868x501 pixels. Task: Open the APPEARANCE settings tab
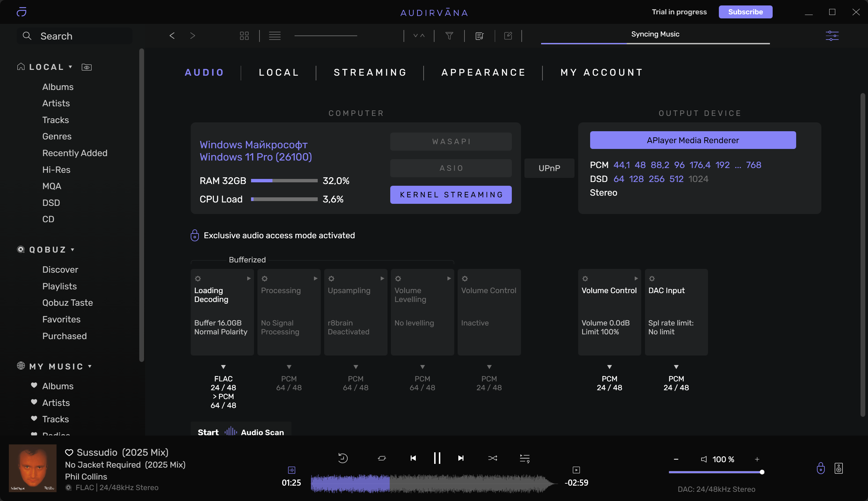tap(483, 72)
